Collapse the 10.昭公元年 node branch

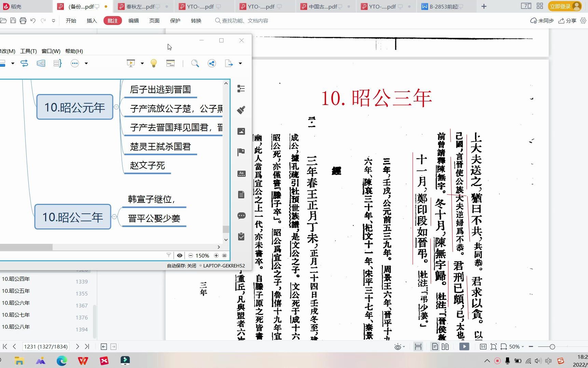pyautogui.click(x=117, y=107)
